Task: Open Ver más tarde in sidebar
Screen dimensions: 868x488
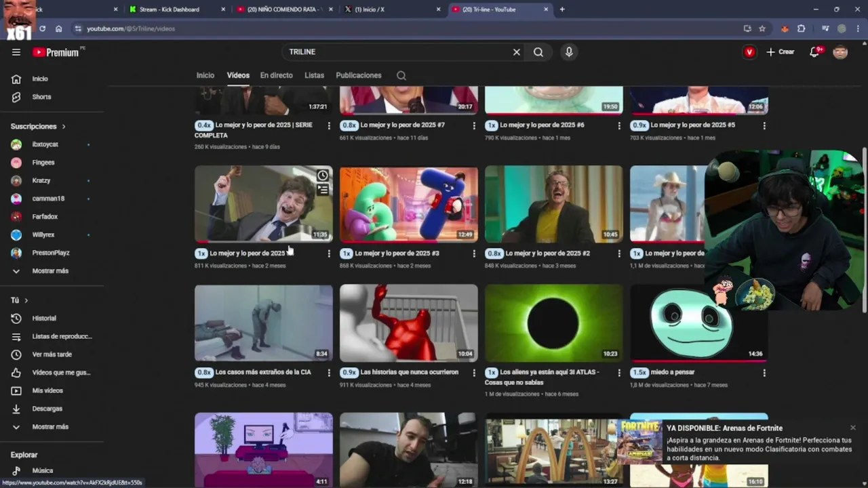Action: pos(53,354)
